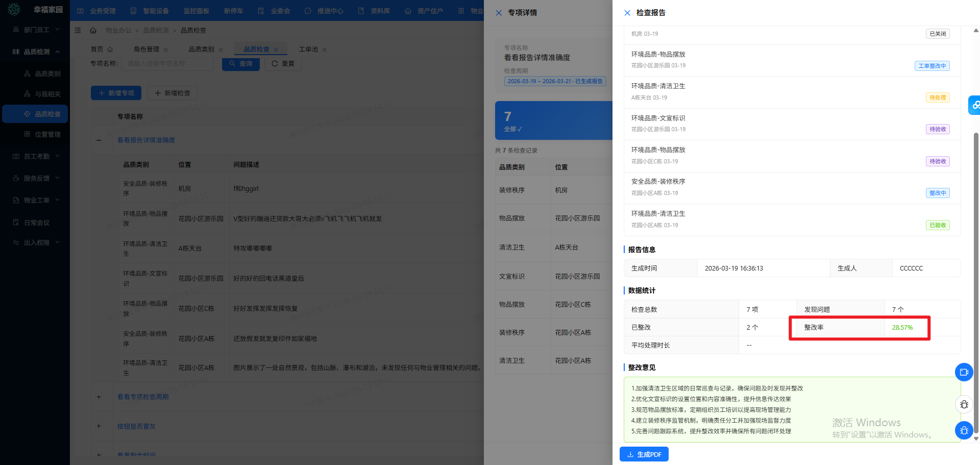Click the 幸福家园 logo icon

14,10
